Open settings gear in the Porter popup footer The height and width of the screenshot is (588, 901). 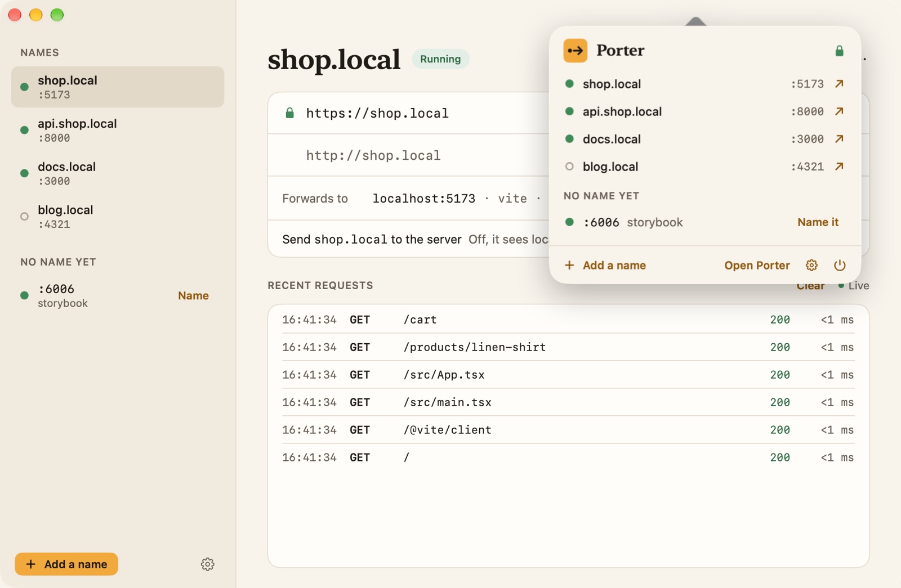point(811,265)
